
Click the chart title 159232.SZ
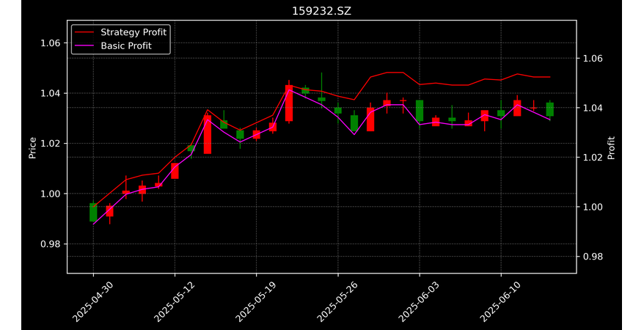click(321, 11)
